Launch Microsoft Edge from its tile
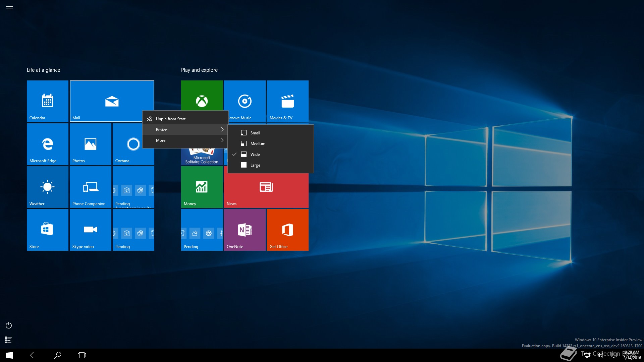The image size is (644, 362). tap(48, 144)
